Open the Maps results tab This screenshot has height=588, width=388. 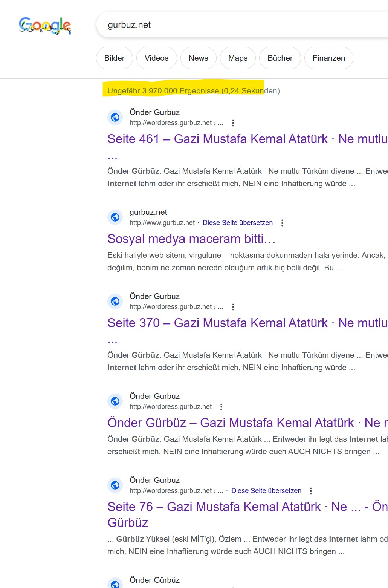[238, 58]
